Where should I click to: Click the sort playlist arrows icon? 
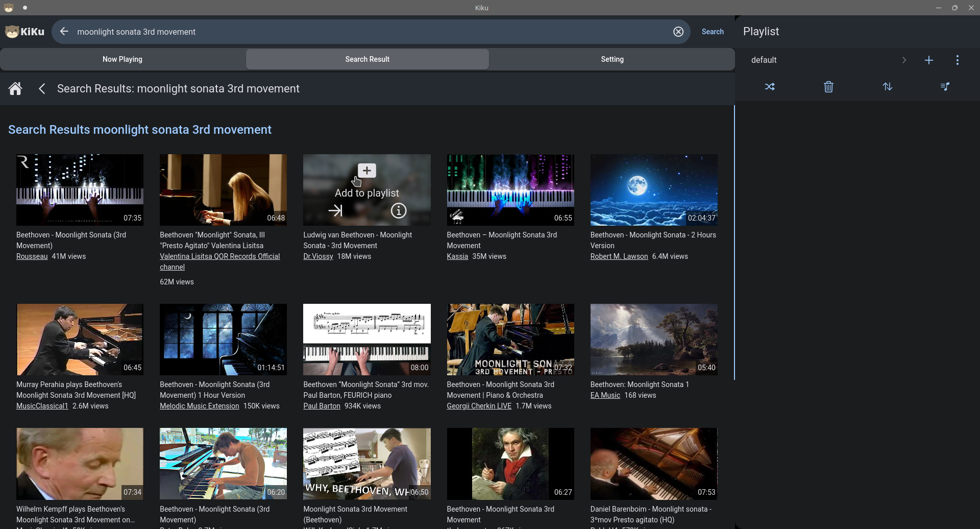[888, 87]
